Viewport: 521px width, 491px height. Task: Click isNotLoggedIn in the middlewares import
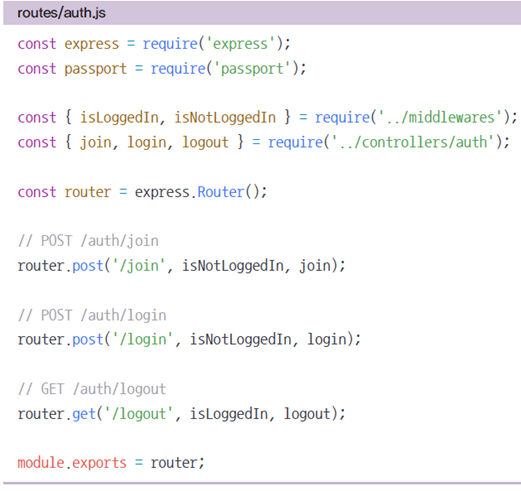tap(225, 118)
